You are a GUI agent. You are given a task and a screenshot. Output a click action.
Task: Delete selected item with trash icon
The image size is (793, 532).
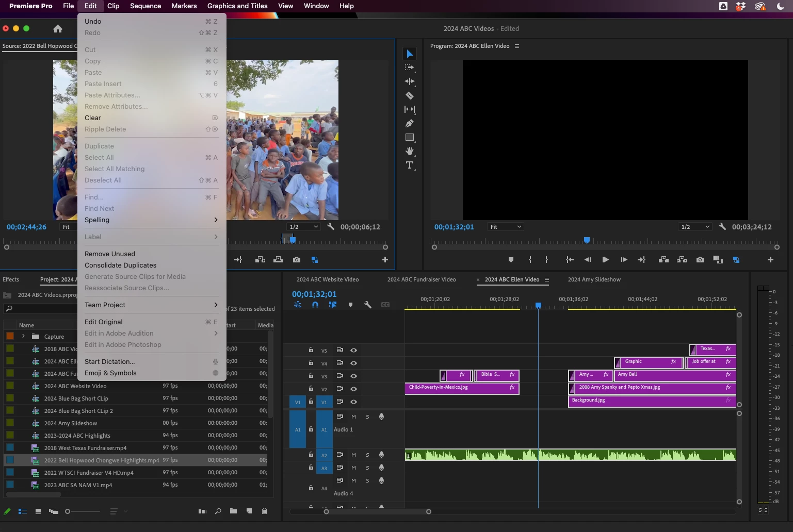point(265,511)
